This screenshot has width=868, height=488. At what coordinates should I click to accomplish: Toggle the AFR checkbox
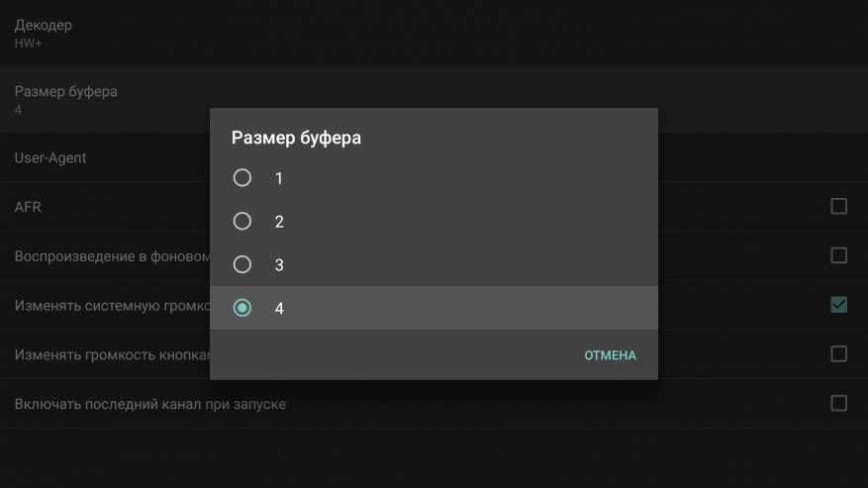(838, 206)
